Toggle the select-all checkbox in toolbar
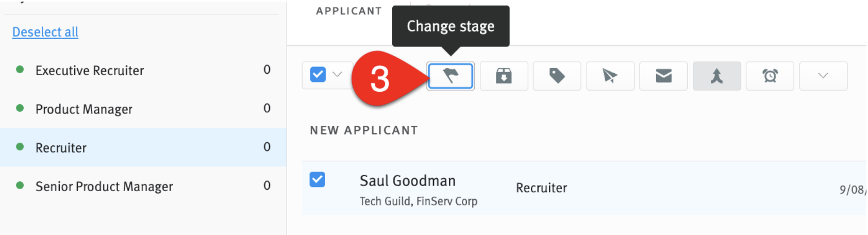 click(x=318, y=75)
